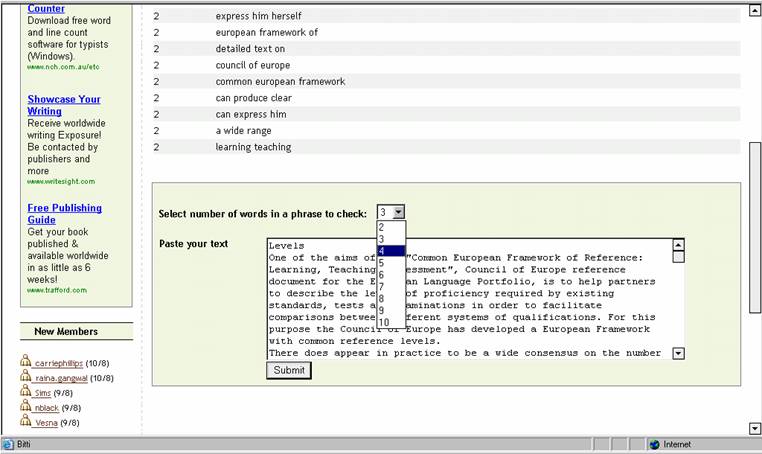Open the Counter ad link
Screen dimensions: 762x454
coord(46,8)
